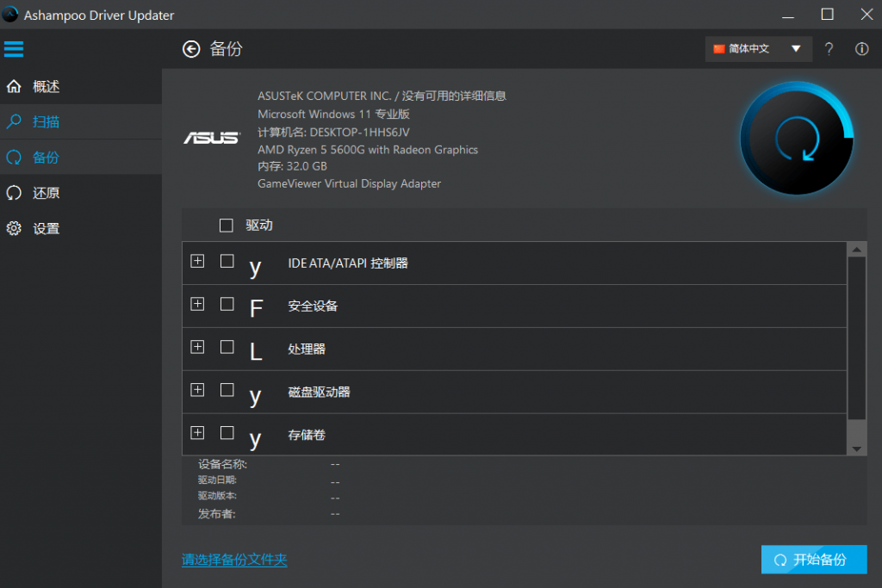Select 还原 in the sidebar

point(46,193)
